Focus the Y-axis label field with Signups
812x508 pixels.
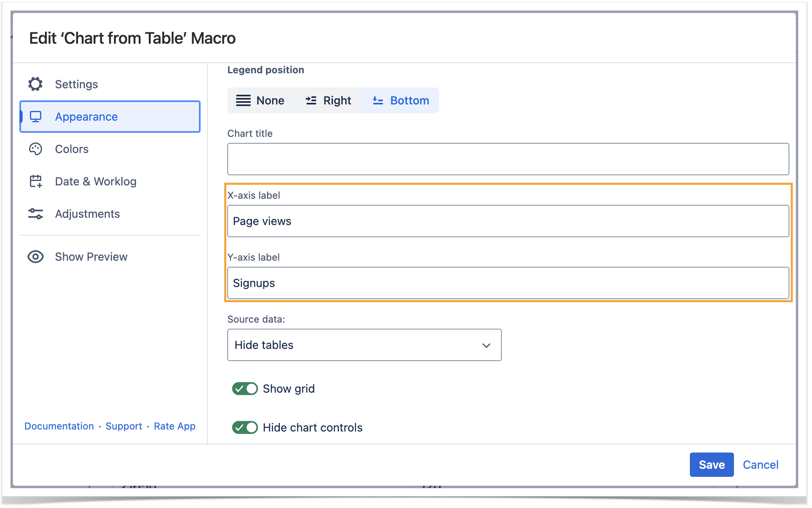tap(507, 283)
